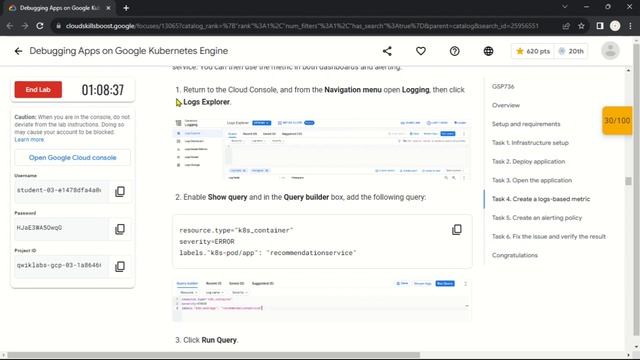This screenshot has height=360, width=640.
Task: Select the Project ID field text
Action: click(x=61, y=266)
